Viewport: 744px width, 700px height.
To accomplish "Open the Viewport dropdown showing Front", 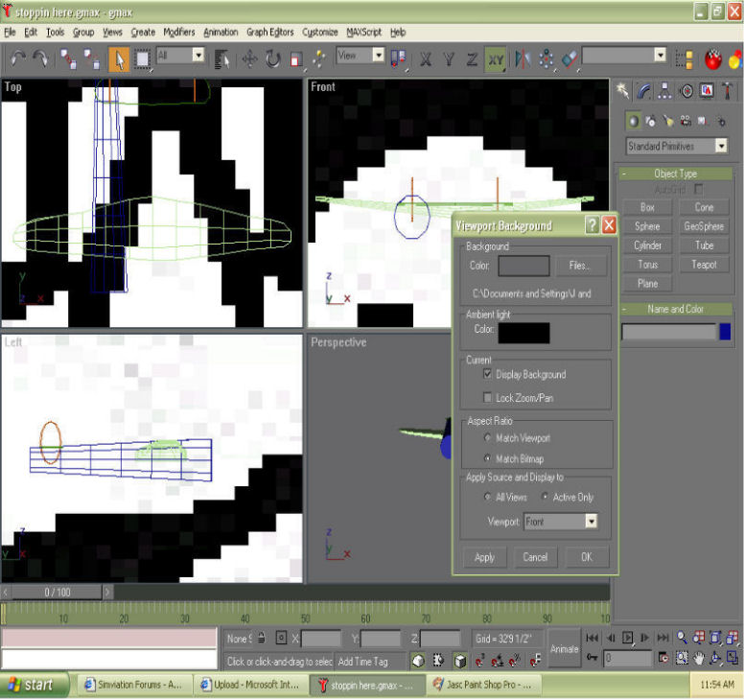I will pyautogui.click(x=591, y=522).
